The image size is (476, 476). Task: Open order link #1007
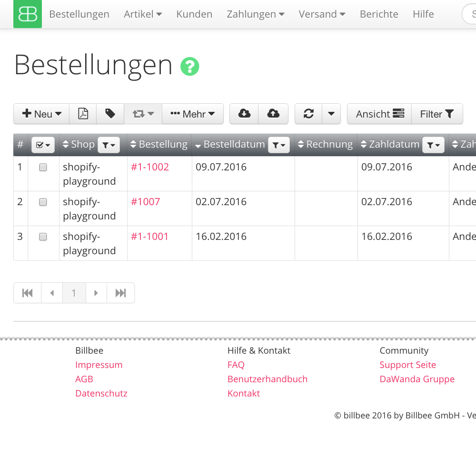pyautogui.click(x=146, y=202)
